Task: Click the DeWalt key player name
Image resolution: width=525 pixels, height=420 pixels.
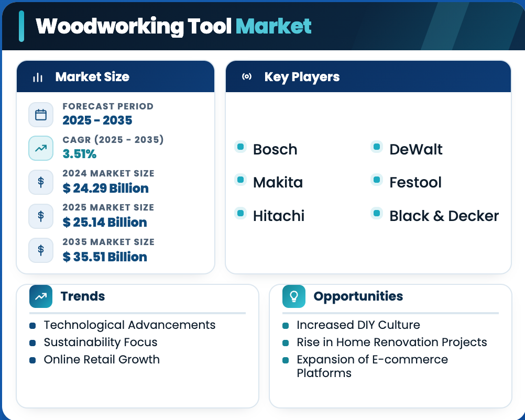Action: (x=416, y=149)
